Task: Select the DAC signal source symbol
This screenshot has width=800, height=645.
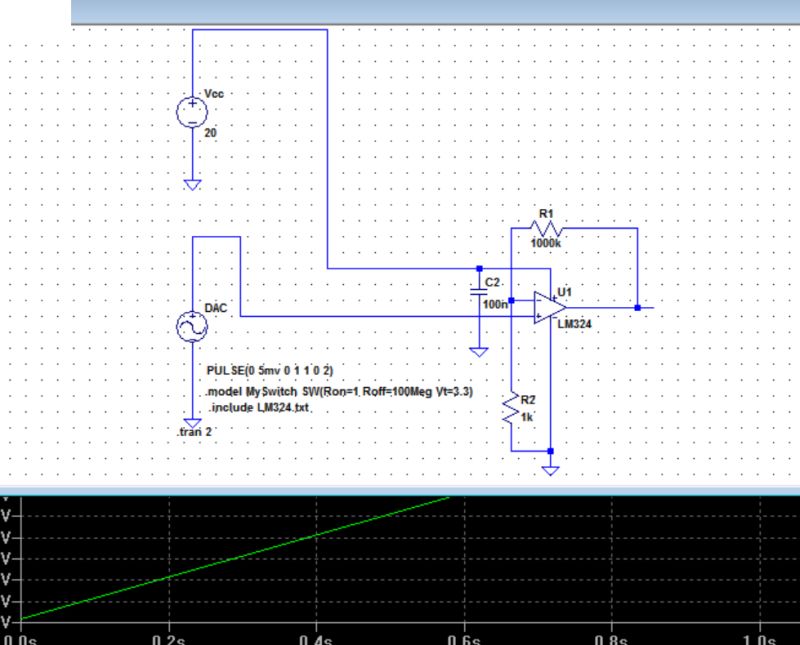Action: click(193, 325)
